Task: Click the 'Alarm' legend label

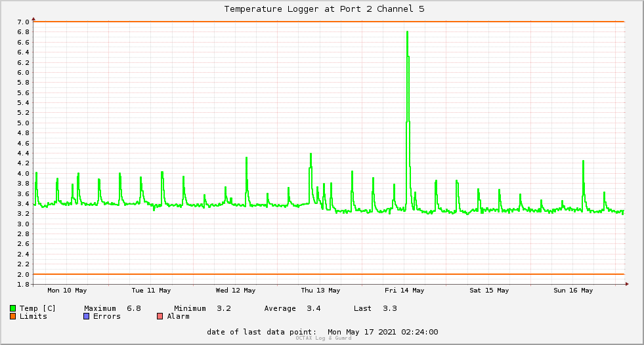Action: [x=179, y=316]
